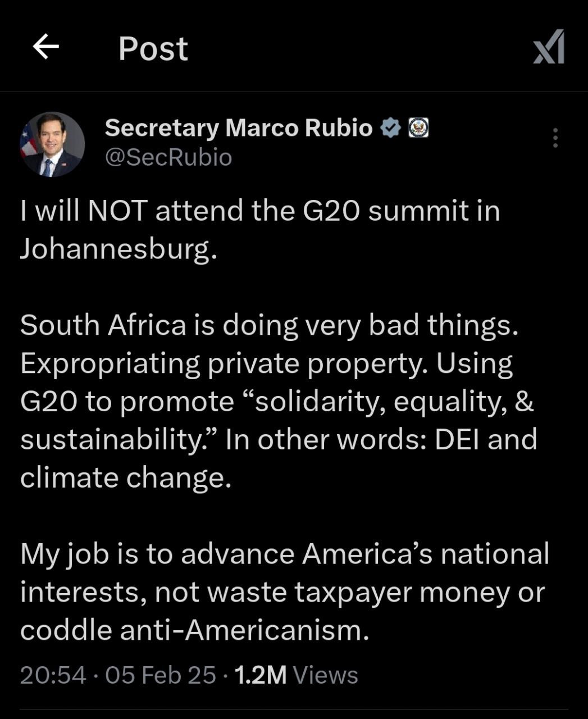The width and height of the screenshot is (588, 719).
Task: Click the blue verified checkmark badge
Action: (x=390, y=128)
